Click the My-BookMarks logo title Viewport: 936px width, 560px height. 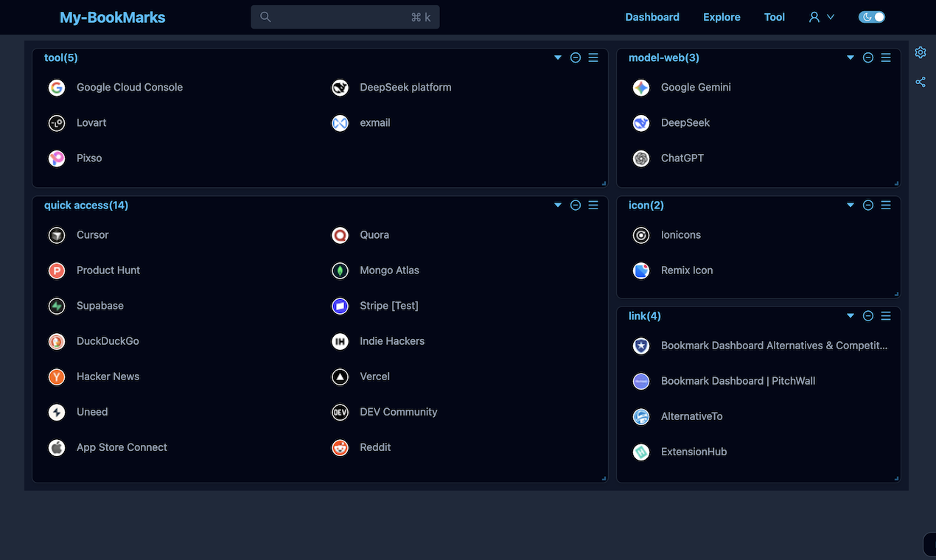point(112,18)
